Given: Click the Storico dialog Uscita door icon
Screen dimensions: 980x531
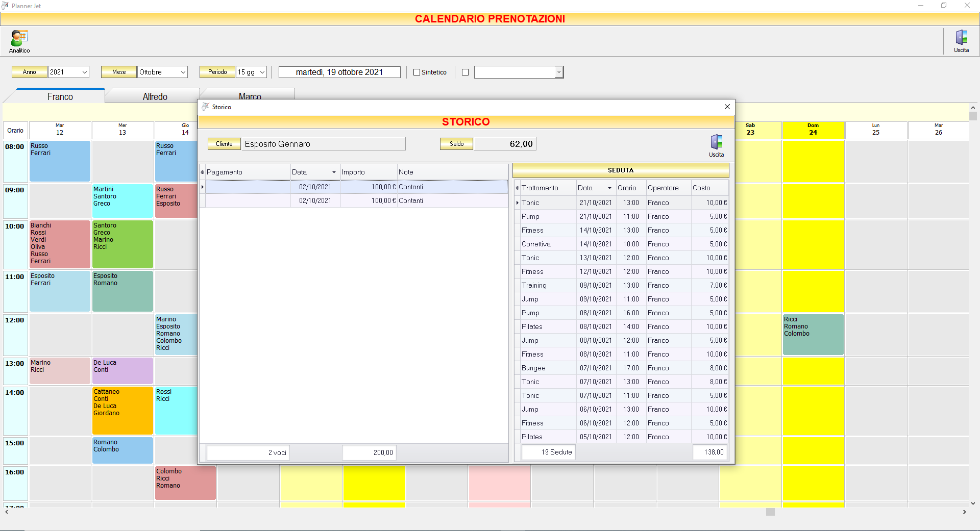Looking at the screenshot, I should point(716,146).
